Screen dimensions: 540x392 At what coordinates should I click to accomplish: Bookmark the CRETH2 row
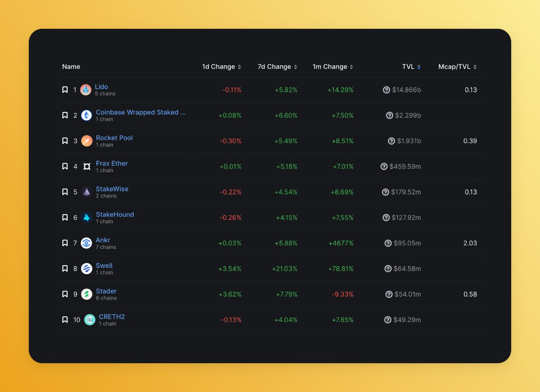coord(65,320)
